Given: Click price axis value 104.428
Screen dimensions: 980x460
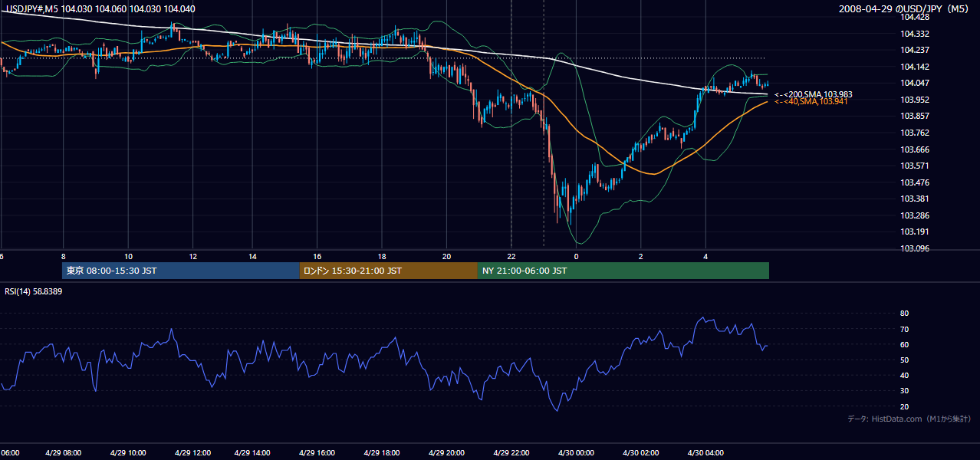Looking at the screenshot, I should pyautogui.click(x=915, y=17).
